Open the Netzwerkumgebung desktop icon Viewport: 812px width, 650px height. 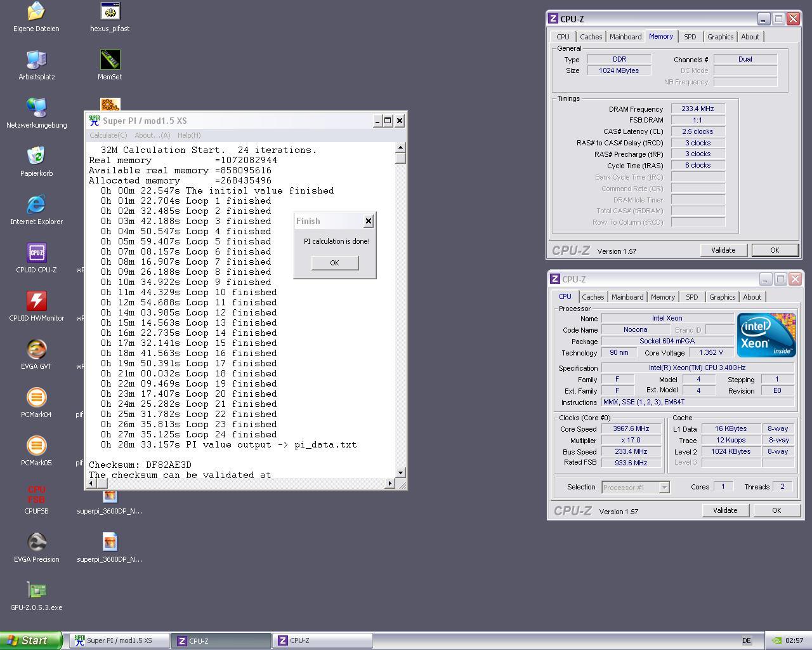36,108
